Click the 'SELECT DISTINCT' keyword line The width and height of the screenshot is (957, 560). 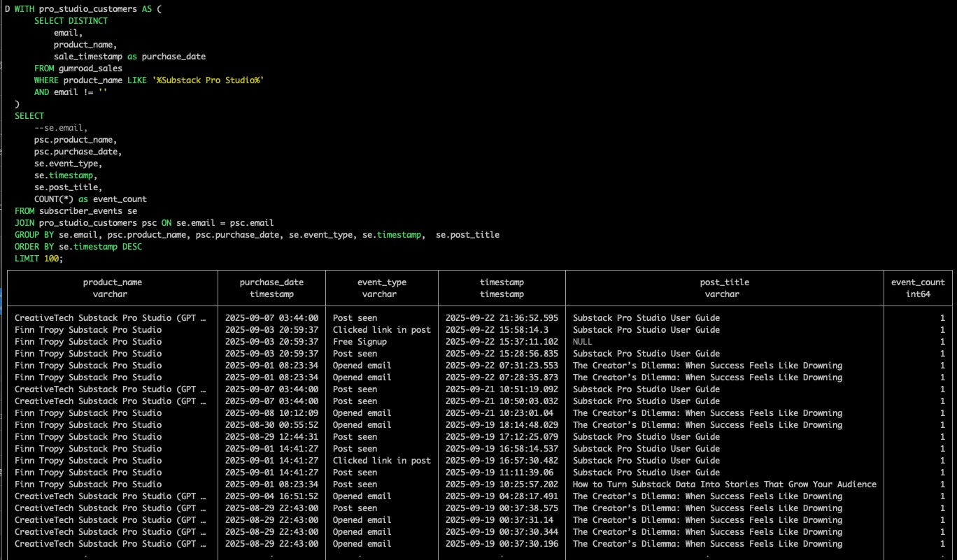[x=71, y=21]
